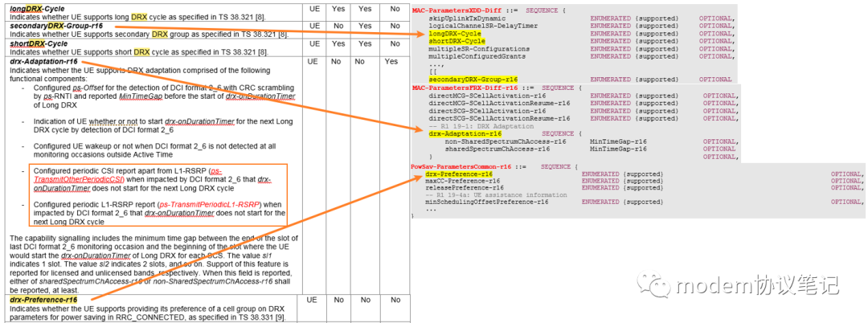
Task: Select 'multipleConfiguredGrants' in the code listing
Action: tap(477, 56)
